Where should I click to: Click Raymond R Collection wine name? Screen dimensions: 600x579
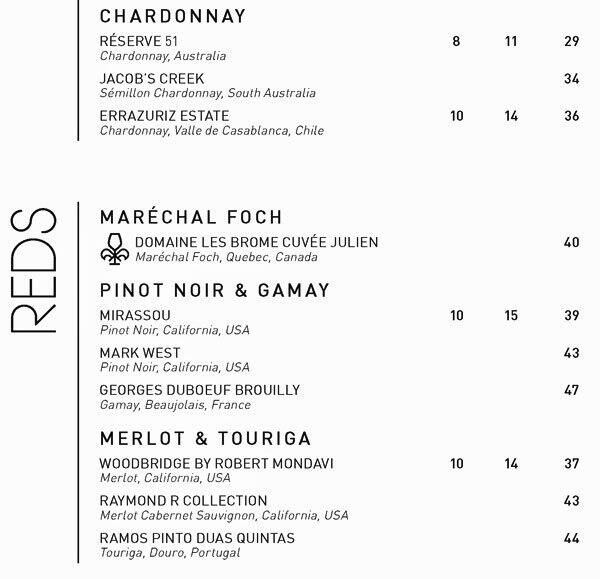[184, 501]
